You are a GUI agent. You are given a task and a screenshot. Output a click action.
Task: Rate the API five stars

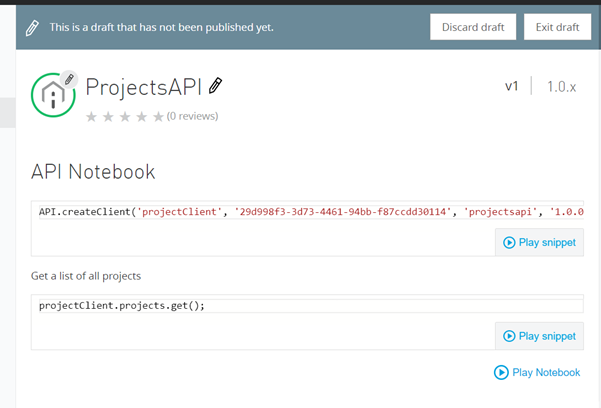pos(157,117)
